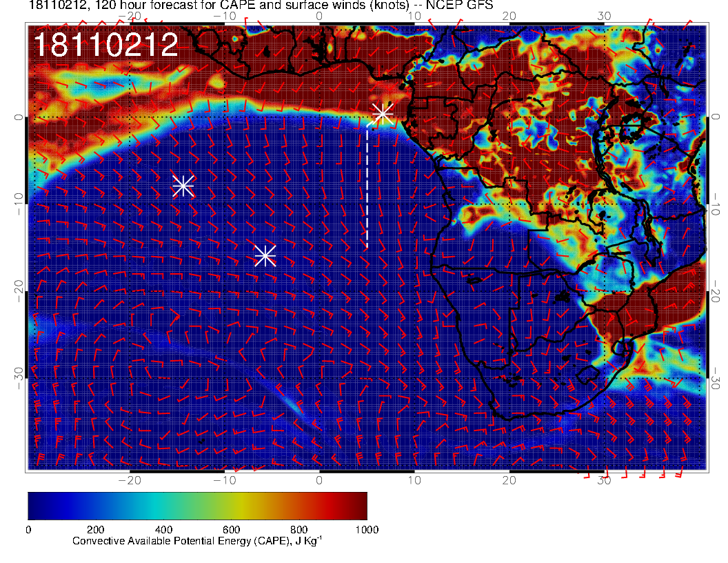Click the westernmost white asterisk marker
Viewport: 728px width, 563px height.
point(183,186)
